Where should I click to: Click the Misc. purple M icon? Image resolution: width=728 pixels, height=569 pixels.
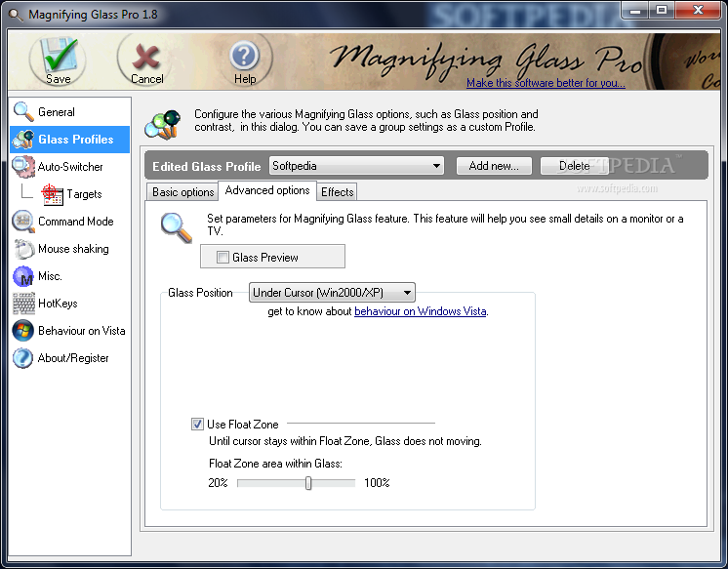[x=23, y=276]
